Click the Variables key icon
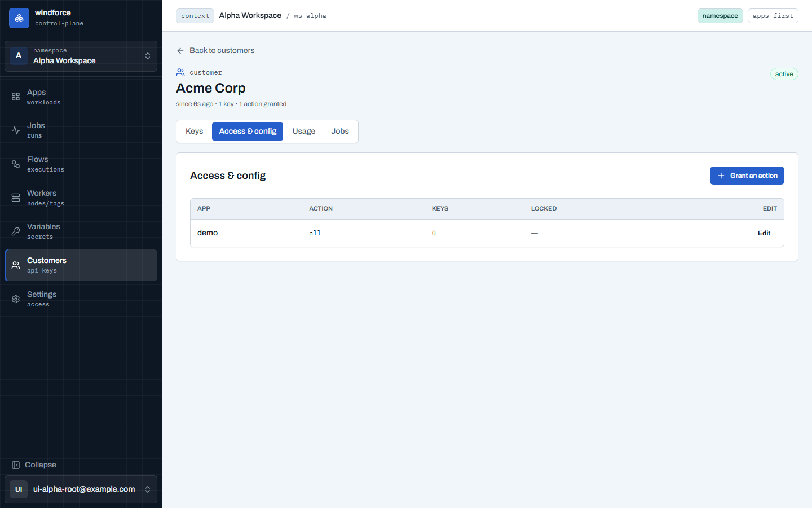 [x=16, y=231]
